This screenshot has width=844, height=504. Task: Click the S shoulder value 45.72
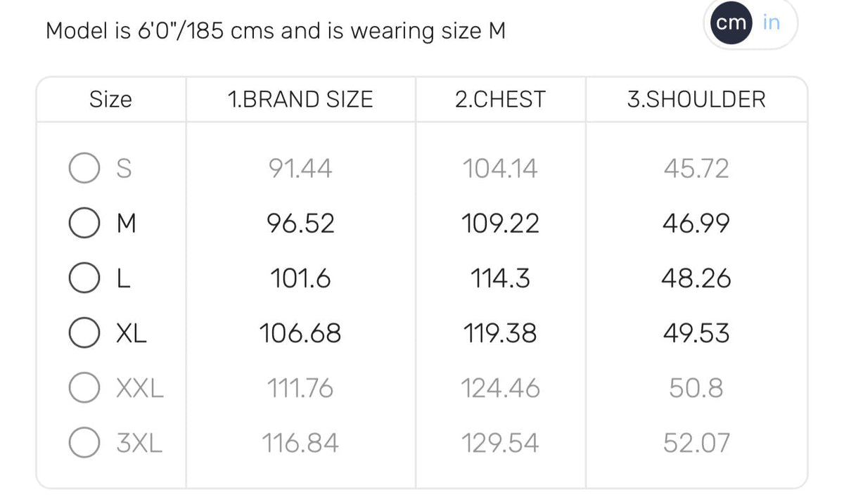[696, 169]
